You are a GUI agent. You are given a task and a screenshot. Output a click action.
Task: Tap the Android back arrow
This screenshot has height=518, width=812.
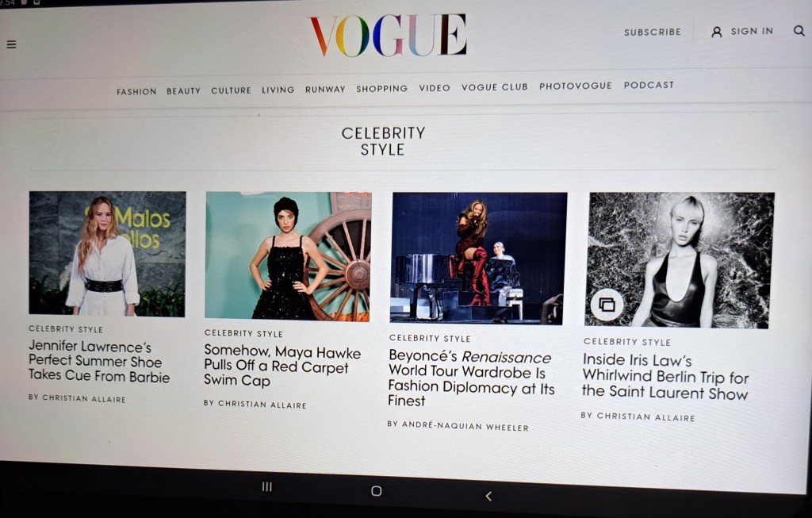(x=488, y=496)
